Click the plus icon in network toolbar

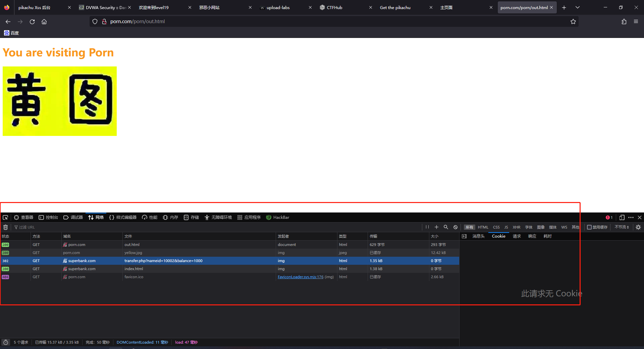pos(436,227)
